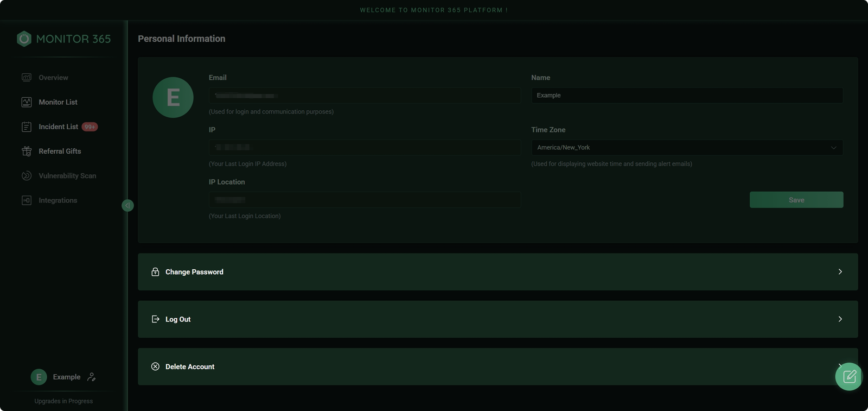The width and height of the screenshot is (868, 411).
Task: Click the Monitor 365 logo icon
Action: pos(24,39)
